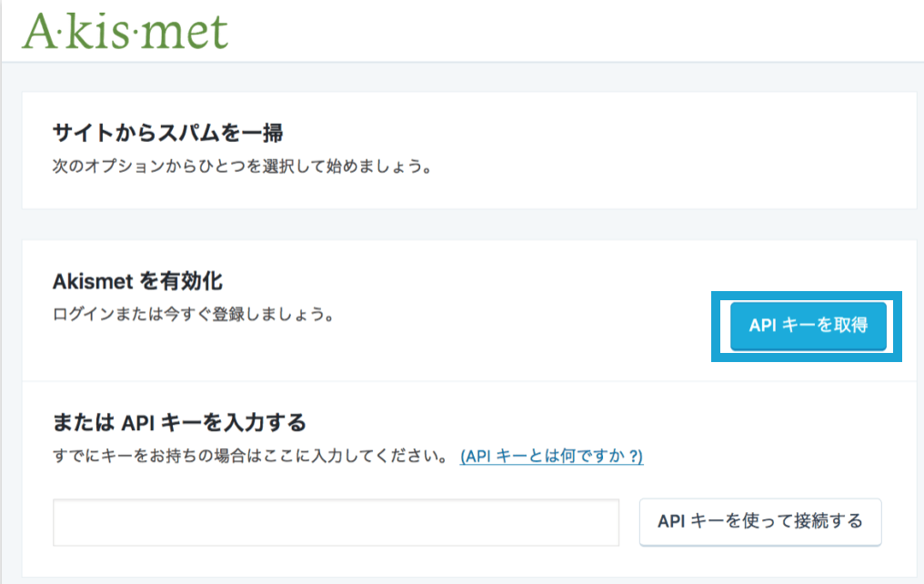Click API キーを使って接続する button

(x=760, y=521)
